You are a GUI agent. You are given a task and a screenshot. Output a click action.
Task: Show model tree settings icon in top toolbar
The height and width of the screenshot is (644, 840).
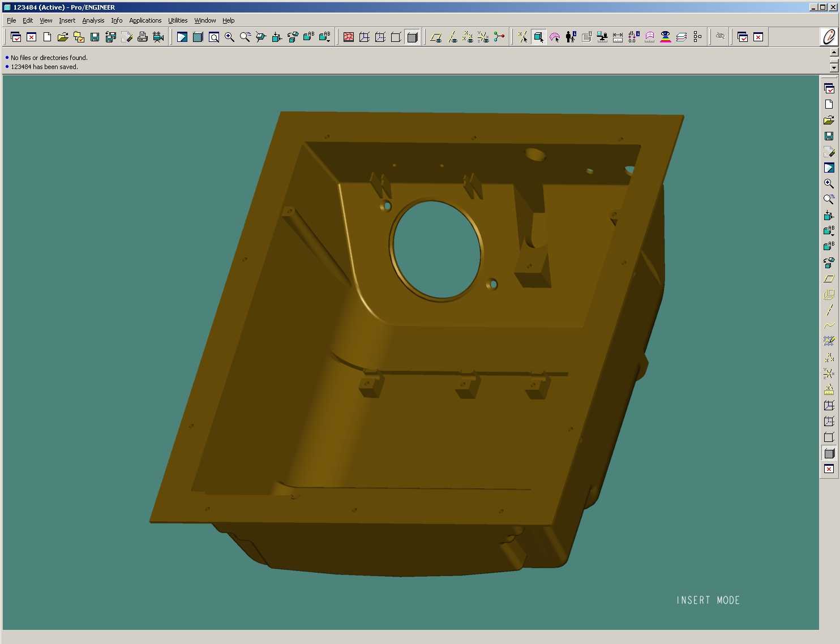[x=697, y=37]
